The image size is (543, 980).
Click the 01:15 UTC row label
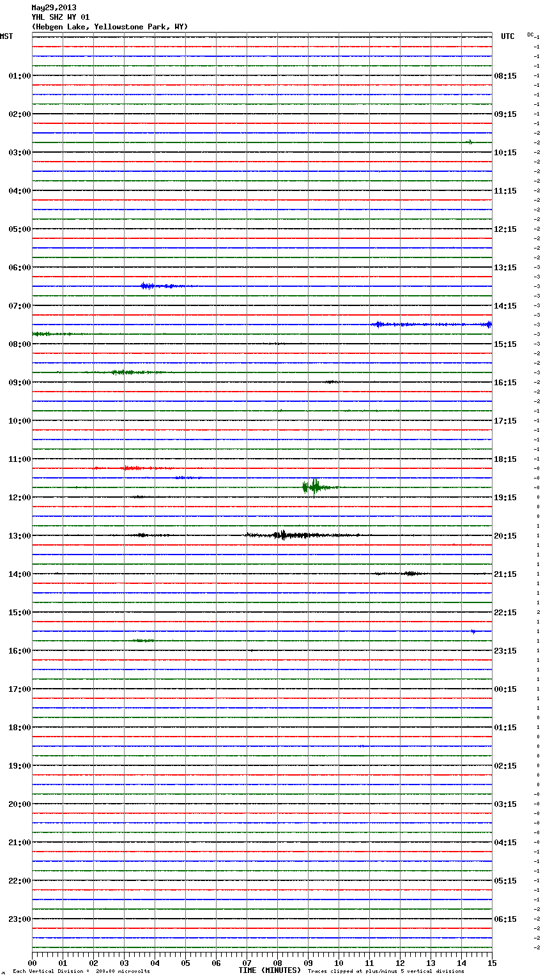click(x=505, y=728)
